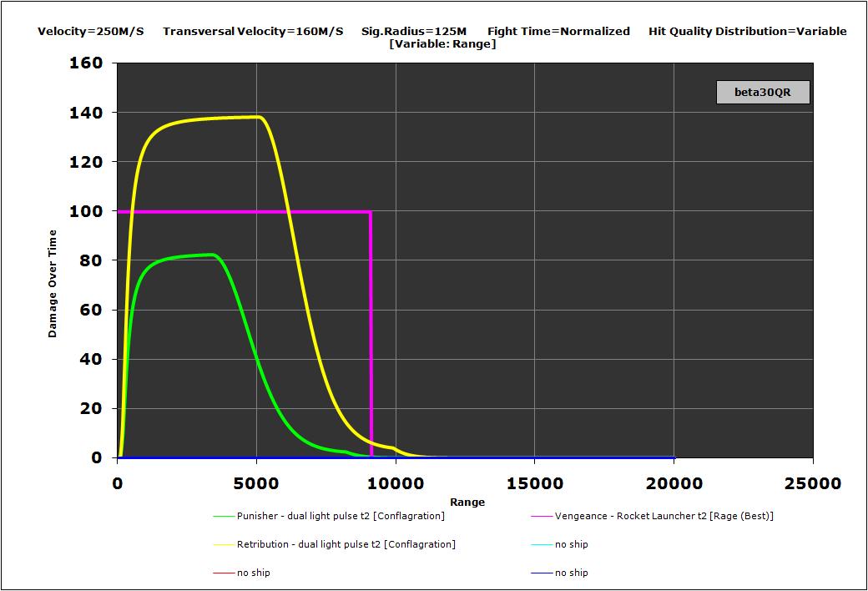Click the 40 y-axis label
Image resolution: width=868 pixels, height=591 pixels.
pyautogui.click(x=92, y=359)
